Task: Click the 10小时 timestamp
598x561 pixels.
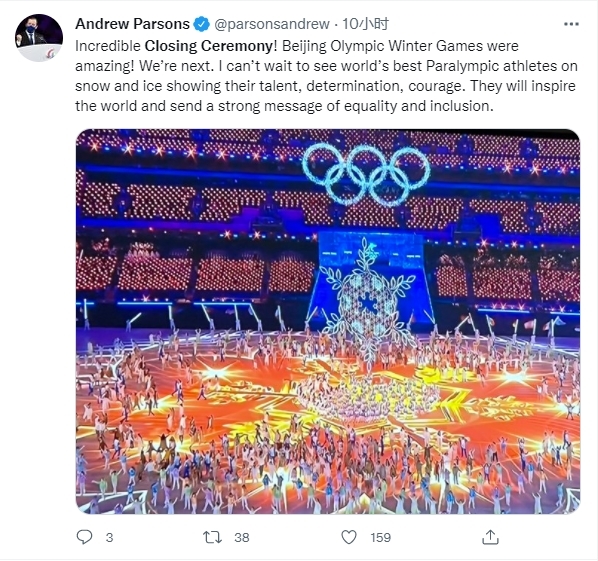Action: pyautogui.click(x=365, y=24)
